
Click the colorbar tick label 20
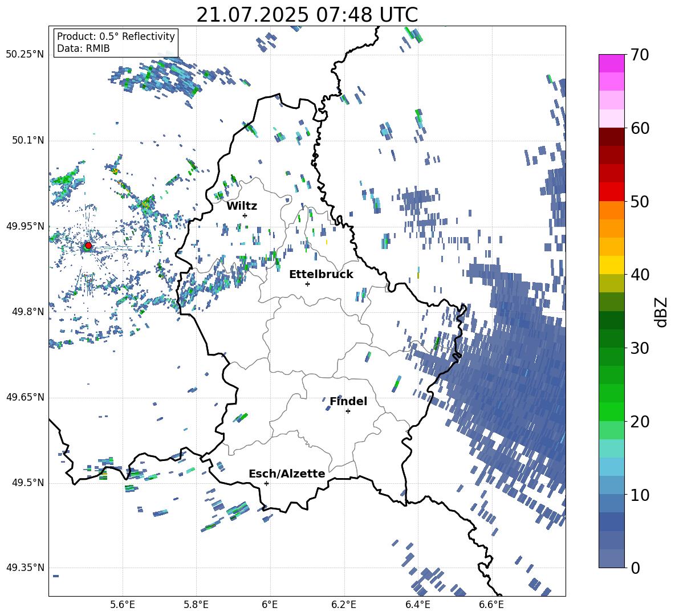pyautogui.click(x=639, y=421)
